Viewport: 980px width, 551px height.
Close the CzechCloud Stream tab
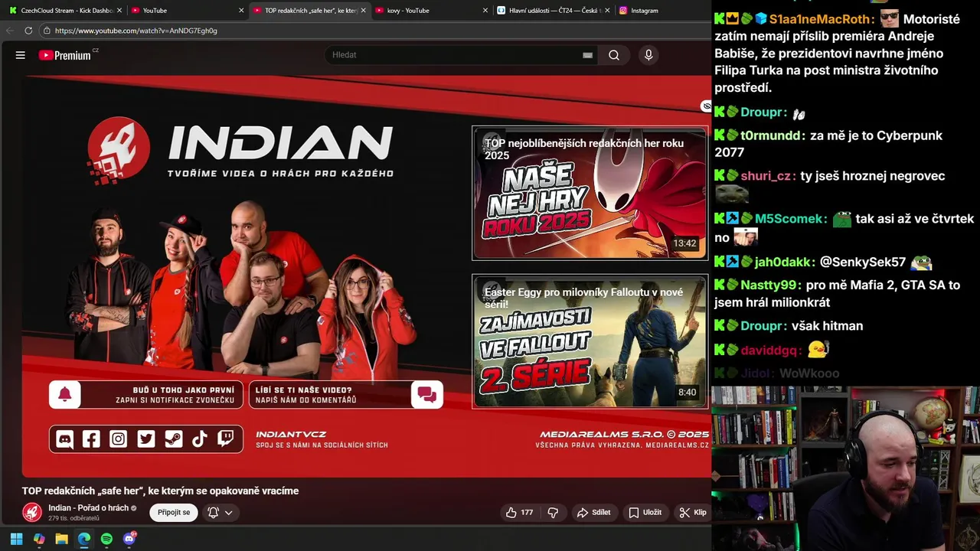(119, 11)
